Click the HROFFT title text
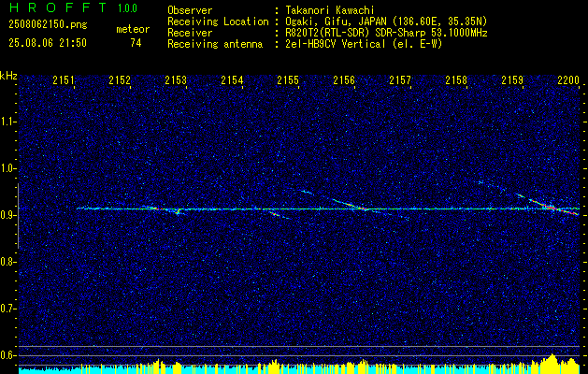 coord(58,7)
